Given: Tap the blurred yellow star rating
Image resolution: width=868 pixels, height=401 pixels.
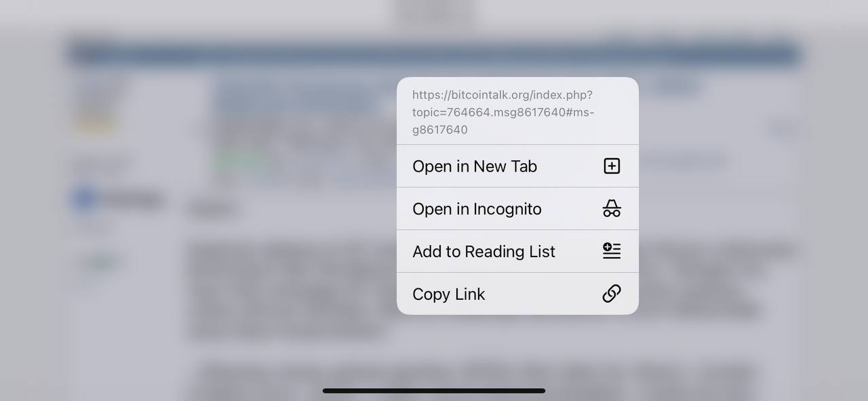Looking at the screenshot, I should tap(96, 124).
